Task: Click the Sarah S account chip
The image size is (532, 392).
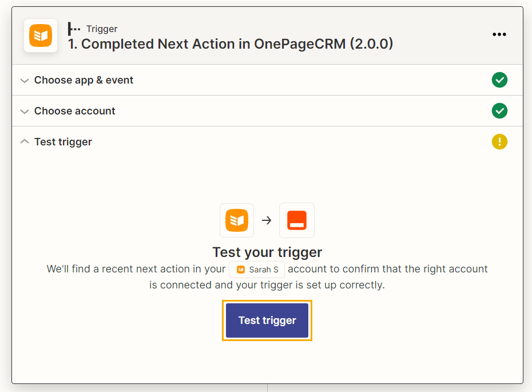Action: click(x=257, y=270)
